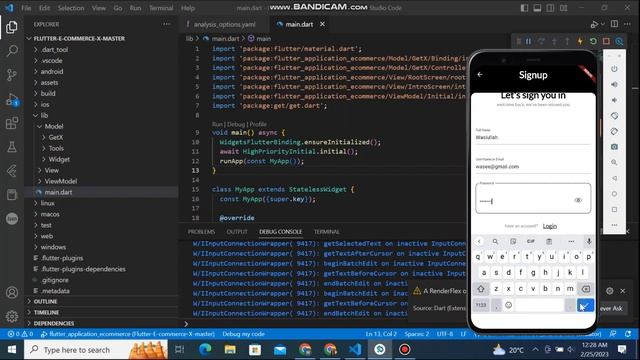Toggle the primary sidebar layout icon
This screenshot has width=640, height=360.
click(524, 8)
